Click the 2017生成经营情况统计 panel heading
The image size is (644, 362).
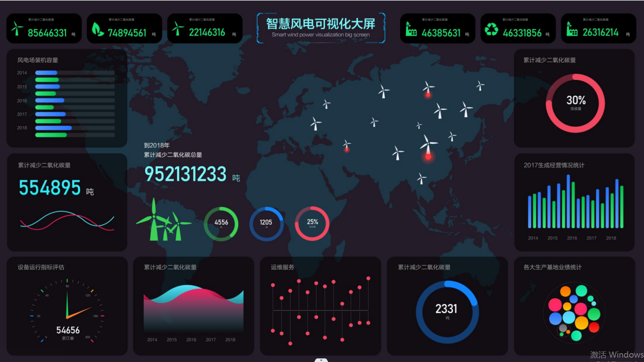(x=554, y=165)
